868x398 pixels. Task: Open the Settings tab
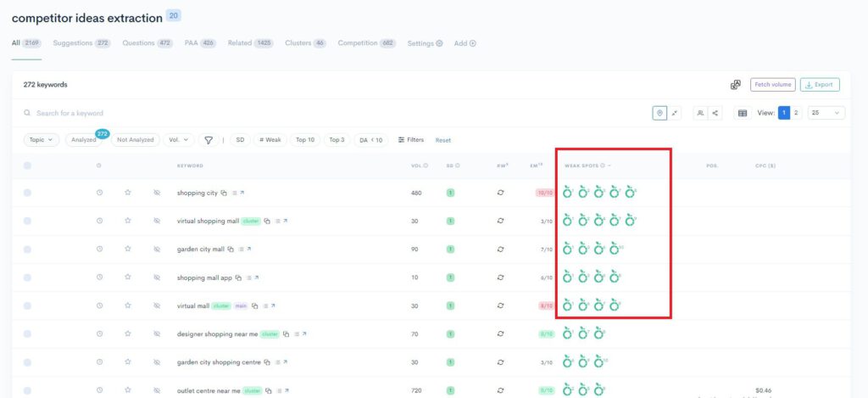pyautogui.click(x=426, y=43)
